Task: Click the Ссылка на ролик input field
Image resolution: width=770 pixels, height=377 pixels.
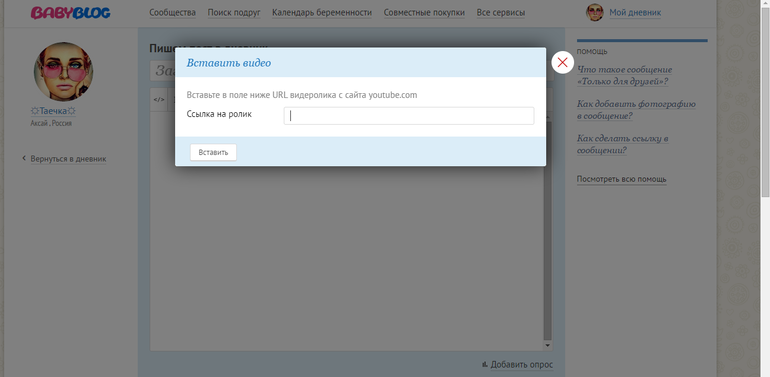Action: pos(409,116)
